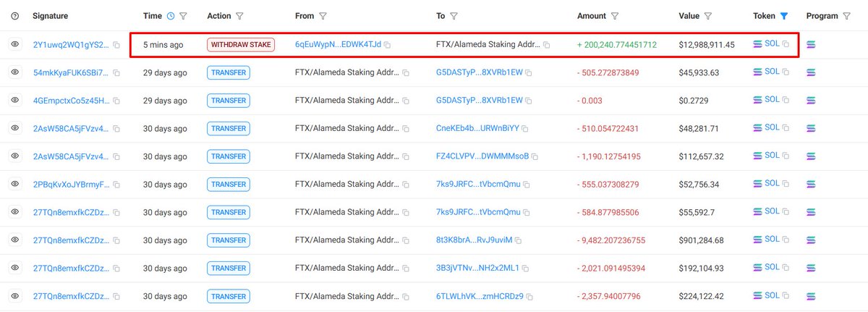Click the program icon in the $0.2729 row
Screen dimensions: 868x312
(x=812, y=101)
